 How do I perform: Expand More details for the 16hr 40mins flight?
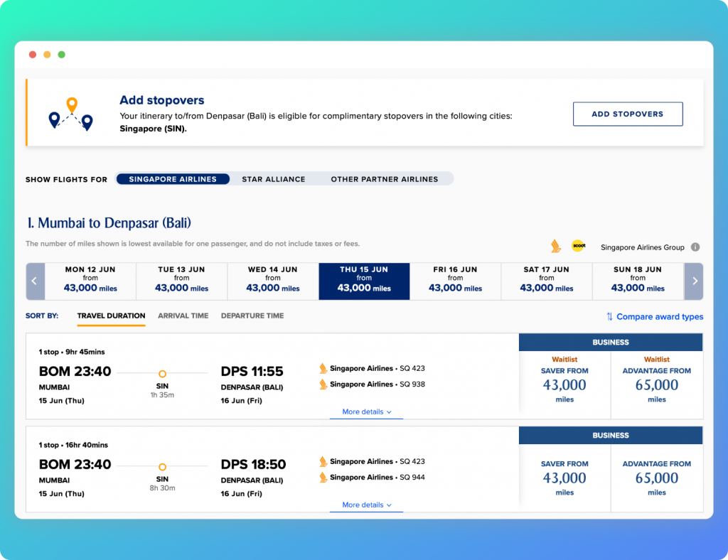coord(366,505)
